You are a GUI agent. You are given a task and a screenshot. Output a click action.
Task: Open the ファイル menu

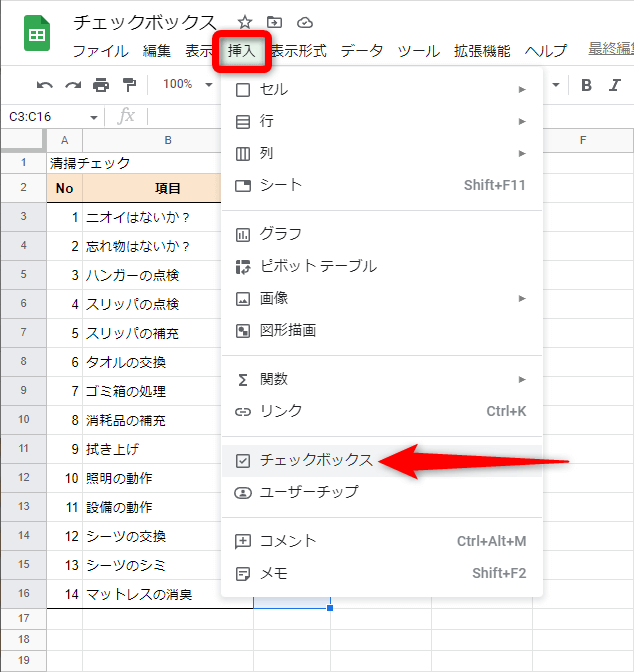coord(100,51)
